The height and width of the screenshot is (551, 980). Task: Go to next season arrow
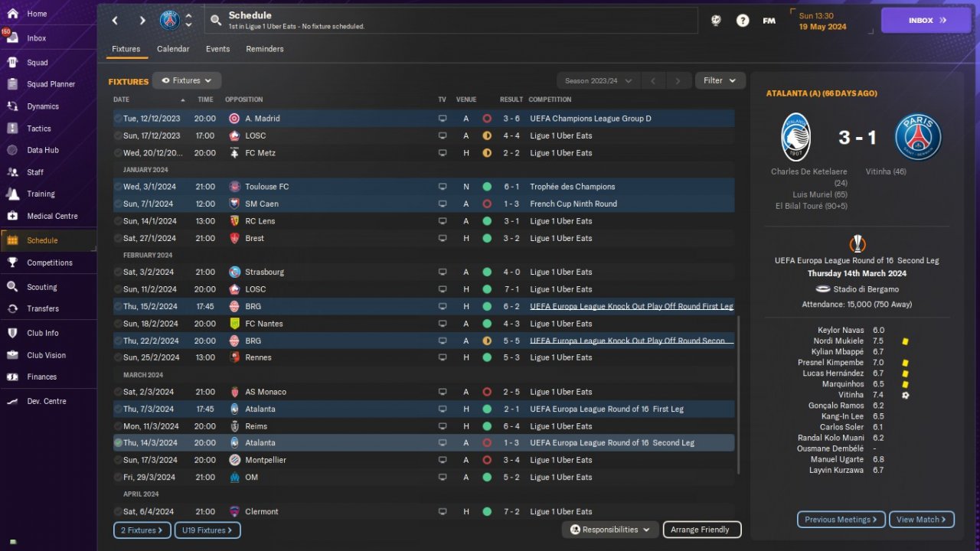678,80
